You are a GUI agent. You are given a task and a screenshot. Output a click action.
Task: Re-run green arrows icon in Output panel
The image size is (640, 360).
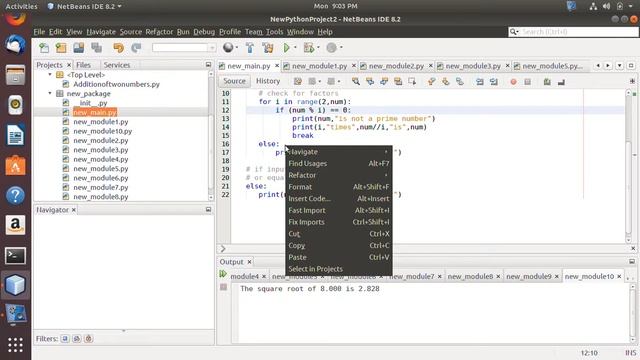pos(223,274)
